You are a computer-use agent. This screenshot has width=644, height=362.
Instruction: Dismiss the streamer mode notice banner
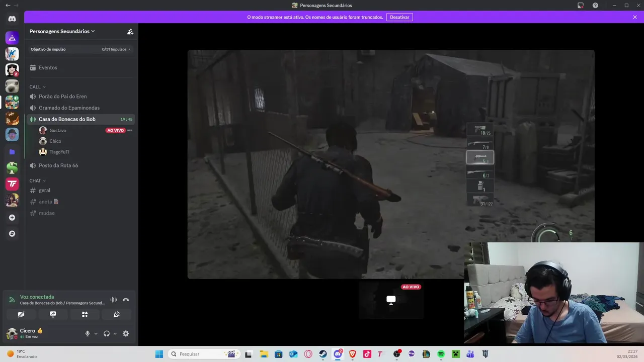click(635, 17)
